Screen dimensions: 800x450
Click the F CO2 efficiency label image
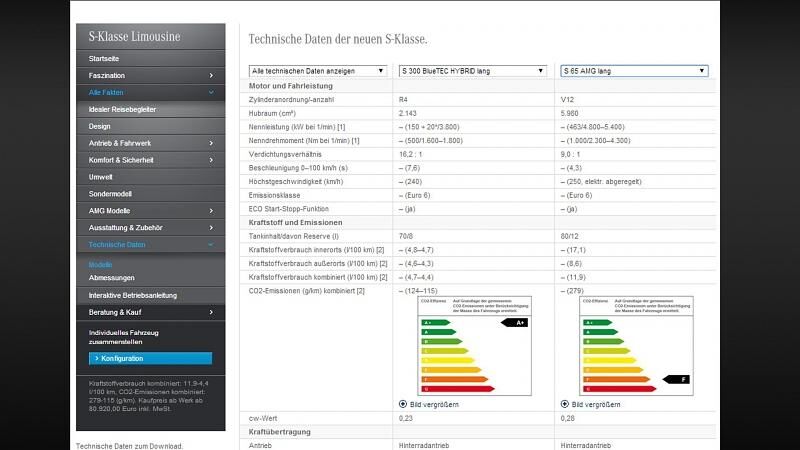[636, 345]
